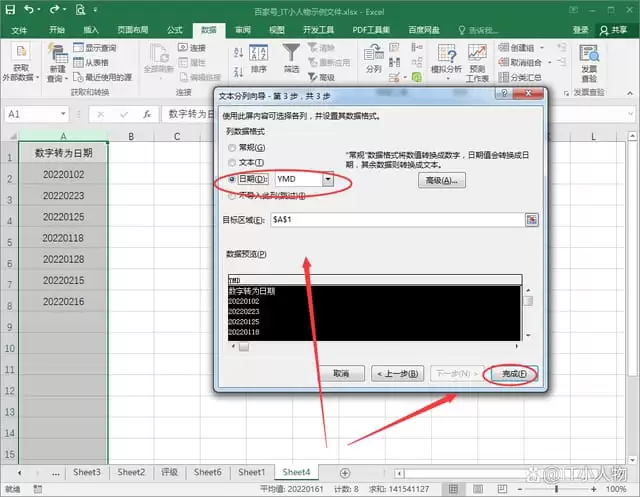This screenshot has width=640, height=497.
Task: Add a new sheet with the plus icon
Action: tap(345, 473)
